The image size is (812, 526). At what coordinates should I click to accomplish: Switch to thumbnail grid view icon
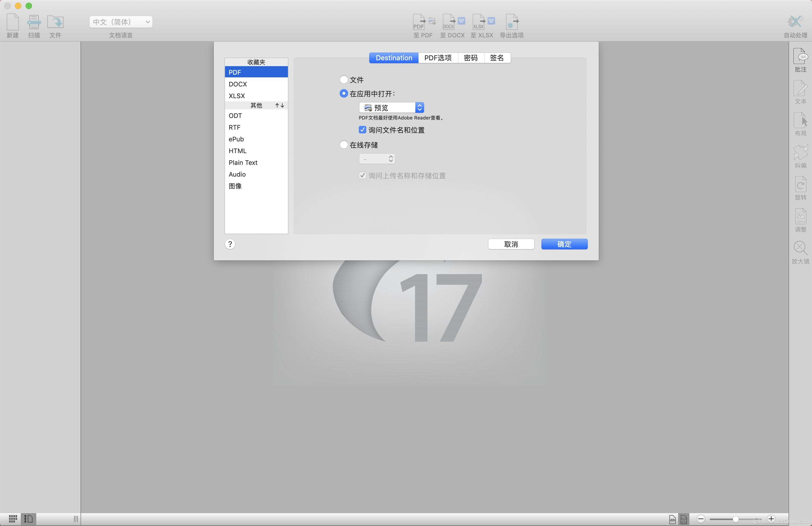13,519
